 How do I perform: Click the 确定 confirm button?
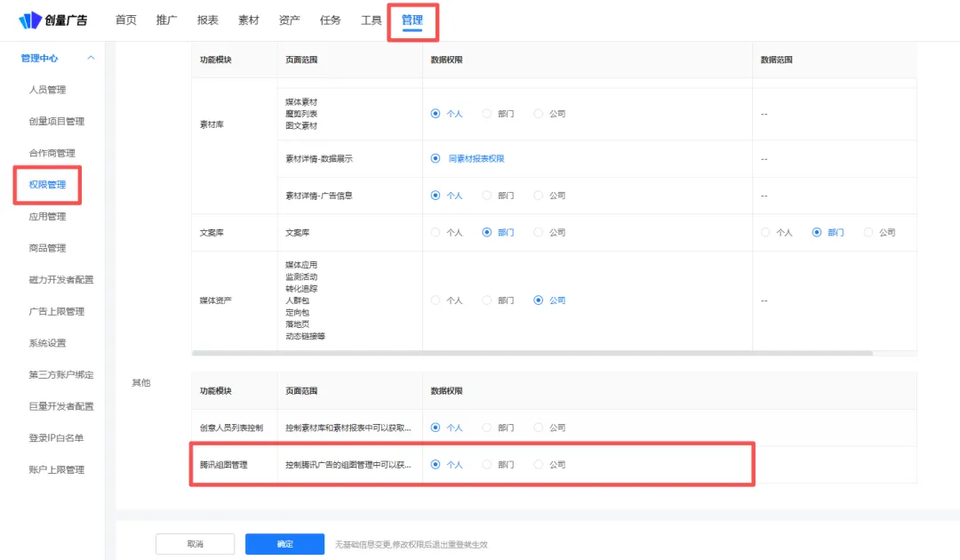[x=284, y=543]
